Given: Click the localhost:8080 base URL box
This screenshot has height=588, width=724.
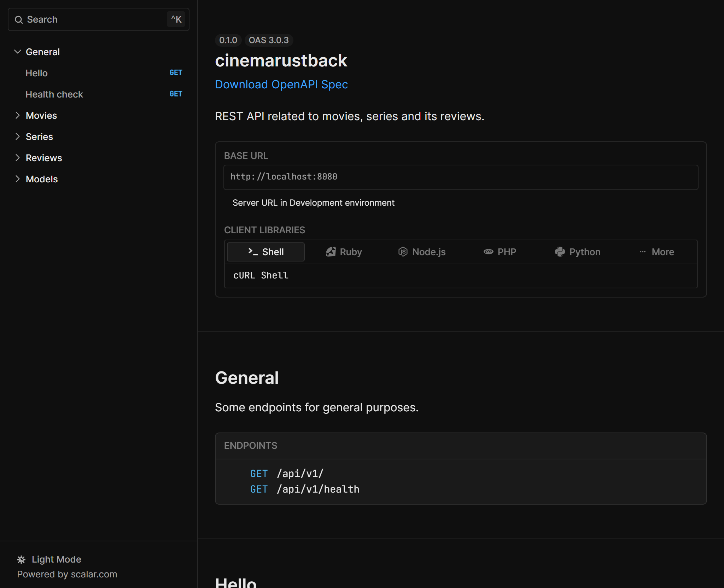Looking at the screenshot, I should [460, 177].
